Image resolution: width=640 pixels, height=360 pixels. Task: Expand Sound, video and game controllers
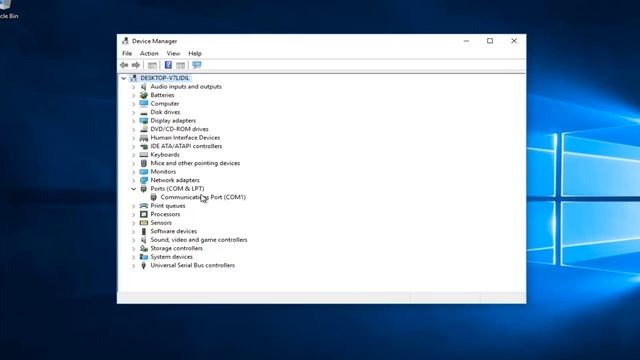[133, 240]
